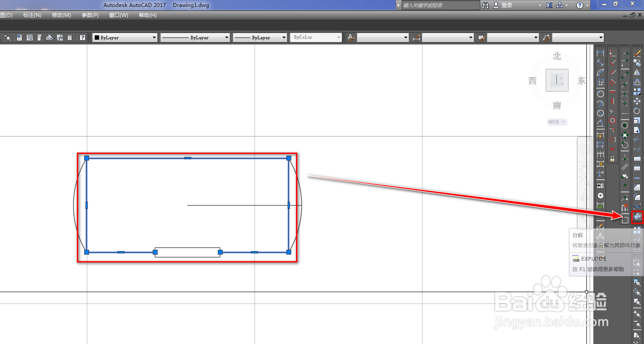Choose the Intersection object snap
644x344 pixels.
[x=625, y=94]
